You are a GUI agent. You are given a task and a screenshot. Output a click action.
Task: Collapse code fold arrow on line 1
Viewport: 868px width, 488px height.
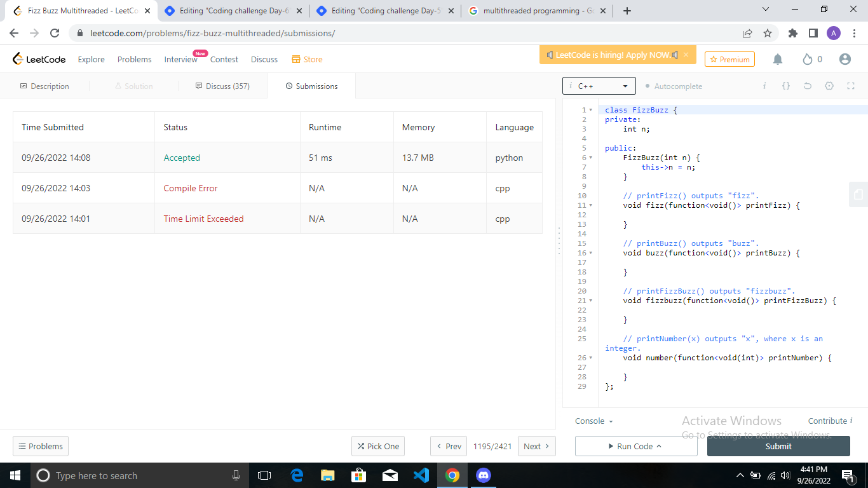pos(591,110)
